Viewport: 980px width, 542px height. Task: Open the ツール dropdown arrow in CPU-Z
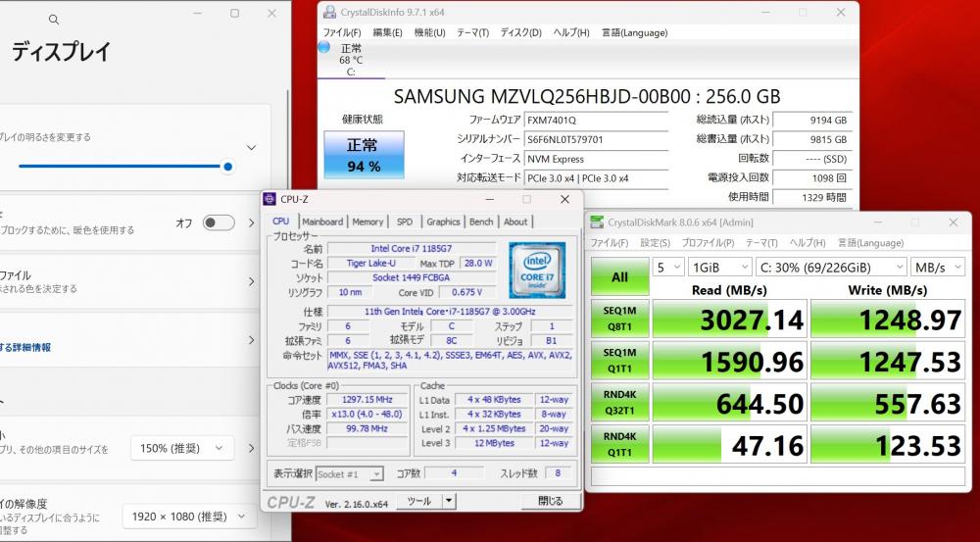[x=449, y=501]
